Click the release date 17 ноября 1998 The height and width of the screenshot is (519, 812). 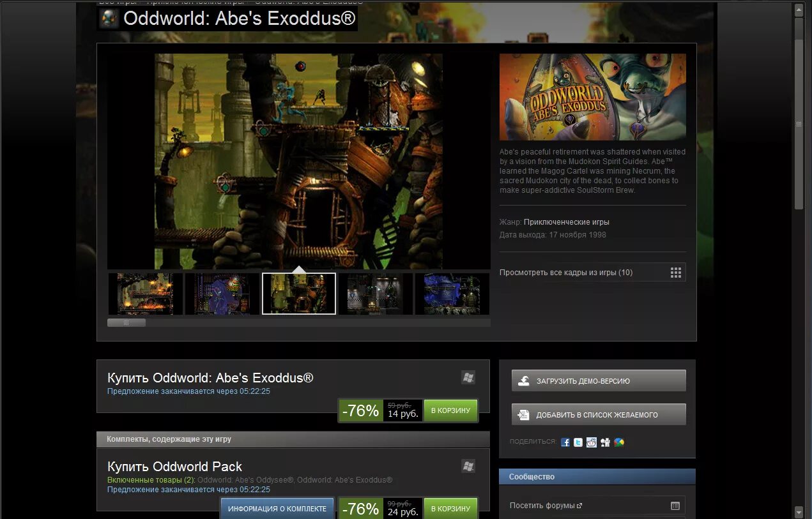tap(578, 235)
